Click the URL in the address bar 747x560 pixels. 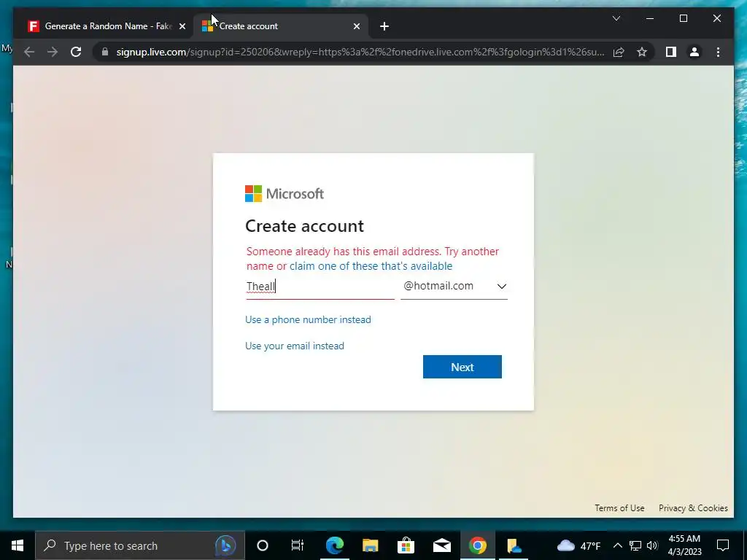pyautogui.click(x=360, y=52)
